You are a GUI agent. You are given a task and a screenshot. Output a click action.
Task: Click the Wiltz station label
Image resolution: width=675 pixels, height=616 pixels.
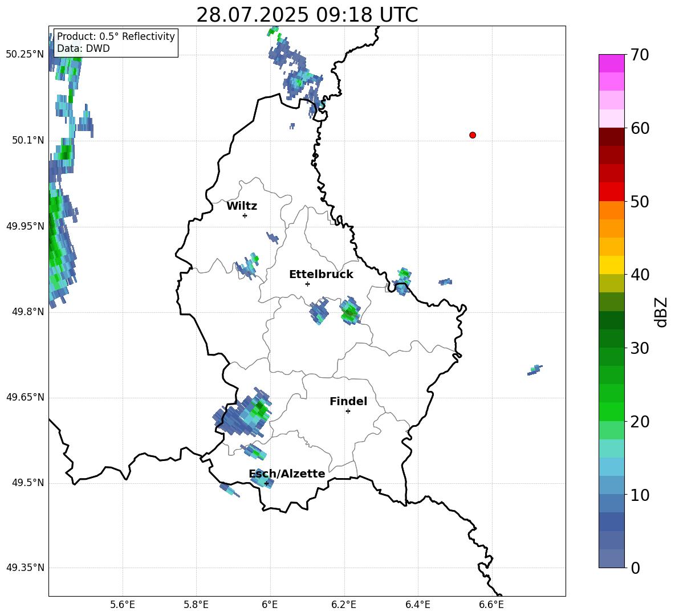pyautogui.click(x=242, y=206)
